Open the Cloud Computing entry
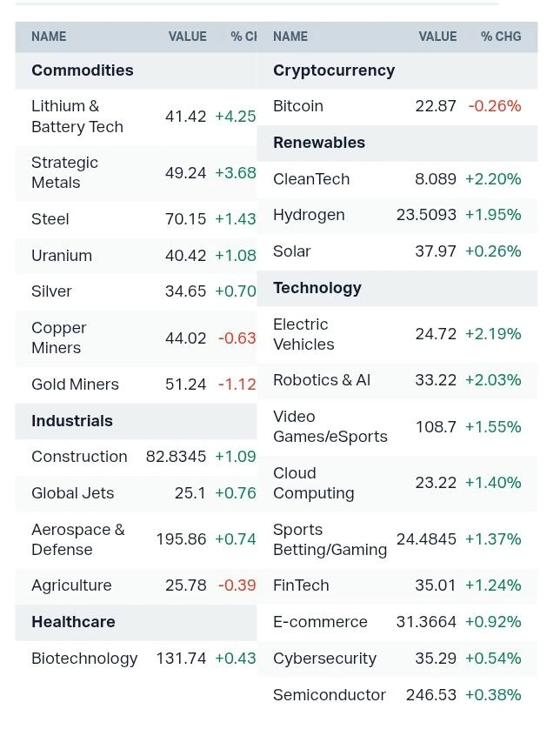Viewport: 560px width, 729px height. coord(313,483)
